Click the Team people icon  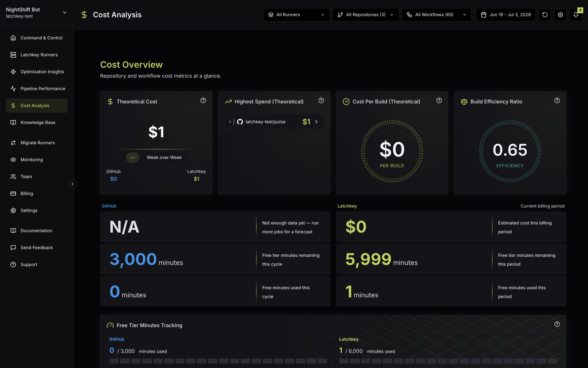pos(13,176)
